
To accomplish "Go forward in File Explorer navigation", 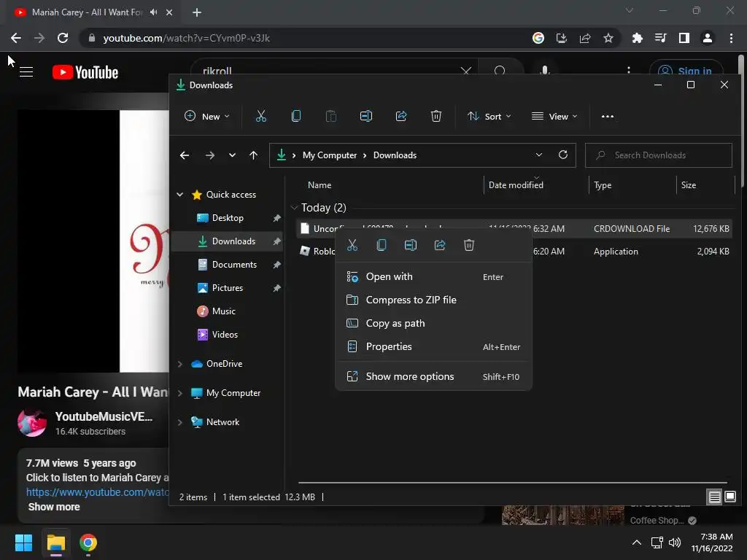I will 209,155.
